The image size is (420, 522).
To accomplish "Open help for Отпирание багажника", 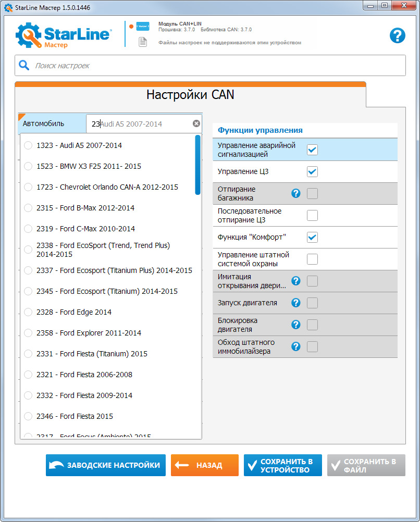I will tap(296, 193).
